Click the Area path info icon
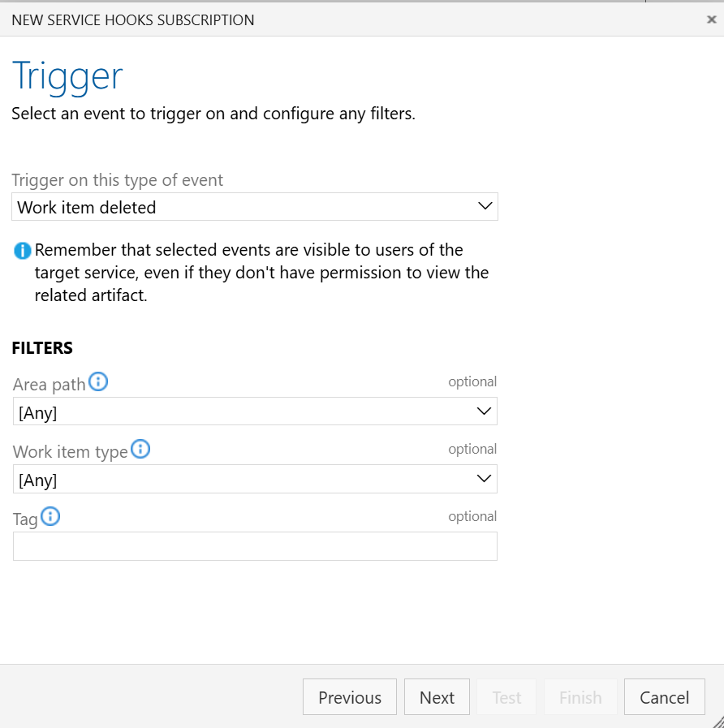Image resolution: width=724 pixels, height=728 pixels. pos(98,381)
